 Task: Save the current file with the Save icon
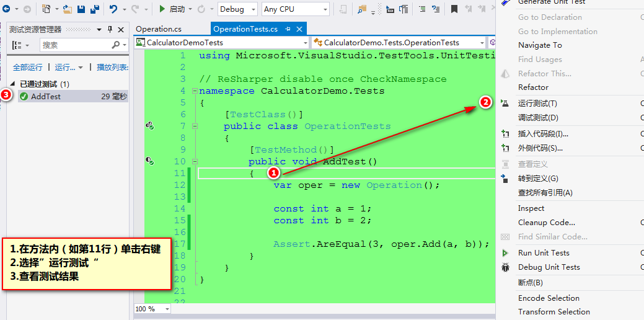[x=81, y=9]
